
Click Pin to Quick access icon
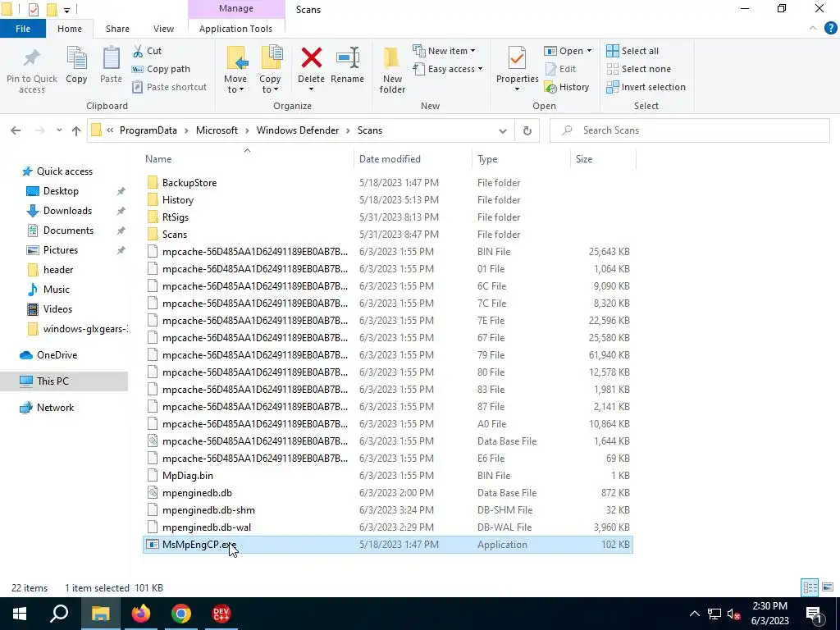(32, 59)
